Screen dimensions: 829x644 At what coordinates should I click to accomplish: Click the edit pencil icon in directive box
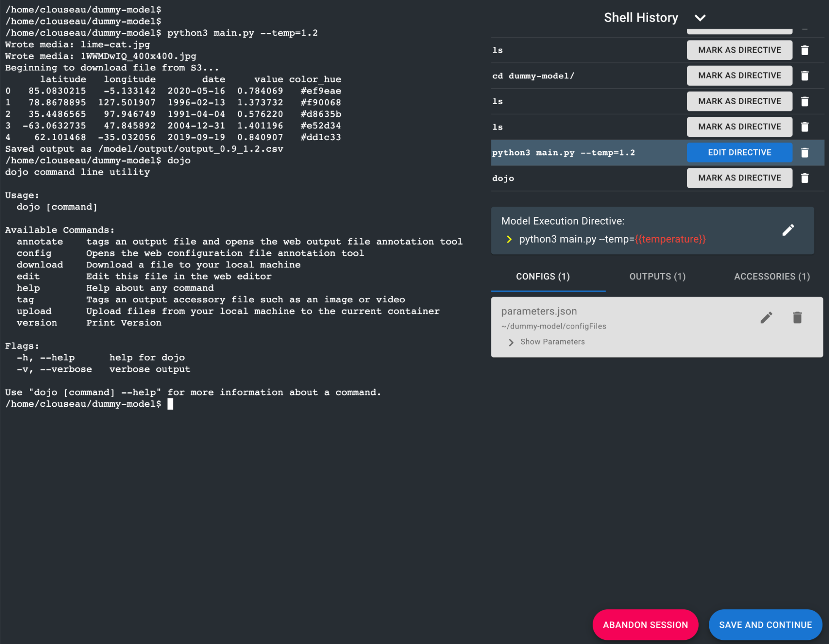tap(789, 230)
